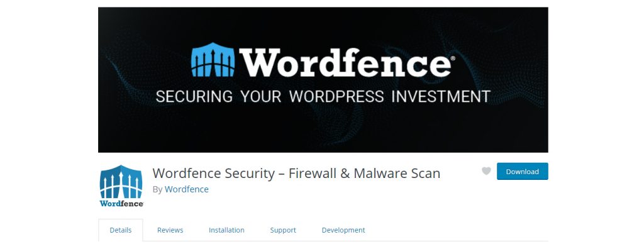
Task: Click the word INVESTMENT in banner tagline
Action: click(441, 96)
